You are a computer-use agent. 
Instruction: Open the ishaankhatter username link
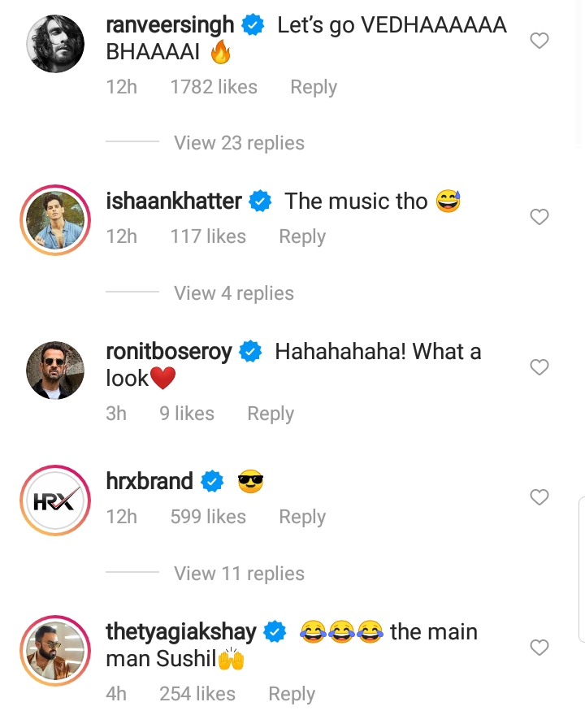click(174, 201)
